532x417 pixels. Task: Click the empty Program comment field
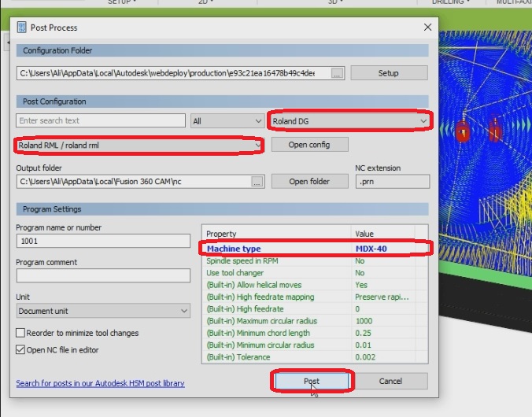pyautogui.click(x=103, y=275)
